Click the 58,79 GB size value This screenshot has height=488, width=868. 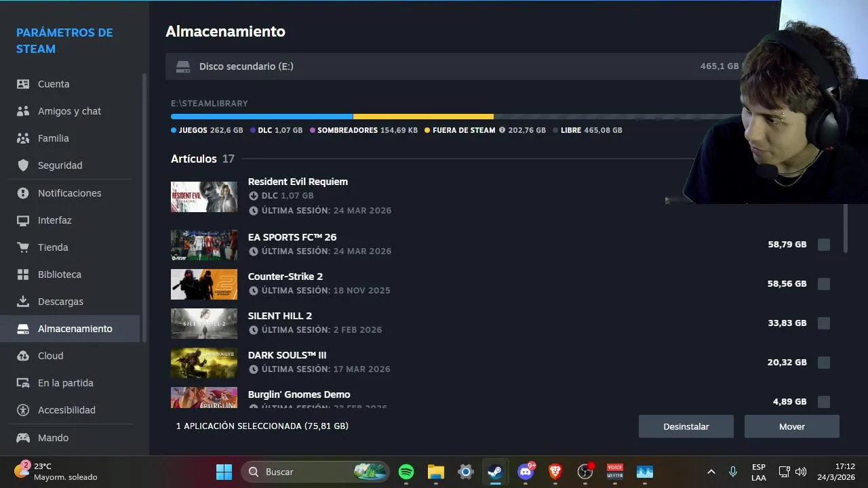click(787, 245)
